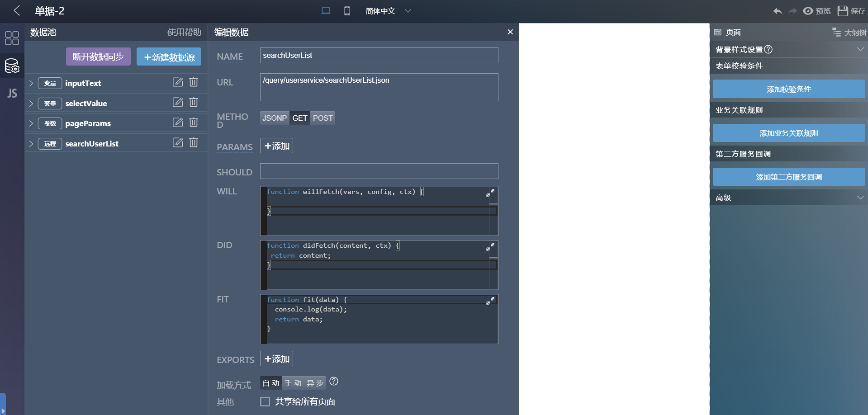Click the 业务关联规则 section header
The height and width of the screenshot is (415, 868).
[x=789, y=110]
